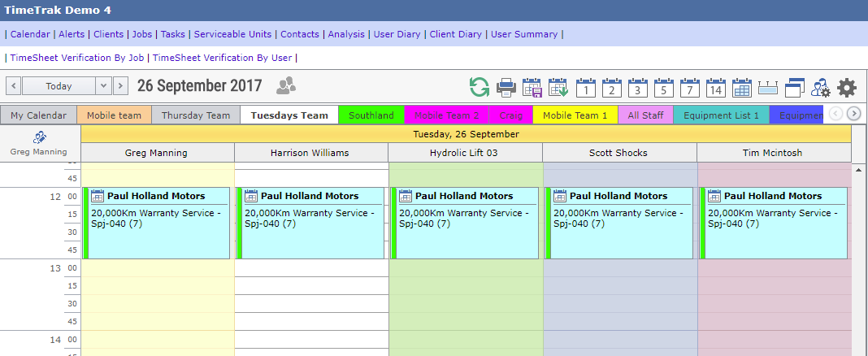This screenshot has height=356, width=868.
Task: Open the date picker dropdown arrow beside Today
Action: click(103, 85)
